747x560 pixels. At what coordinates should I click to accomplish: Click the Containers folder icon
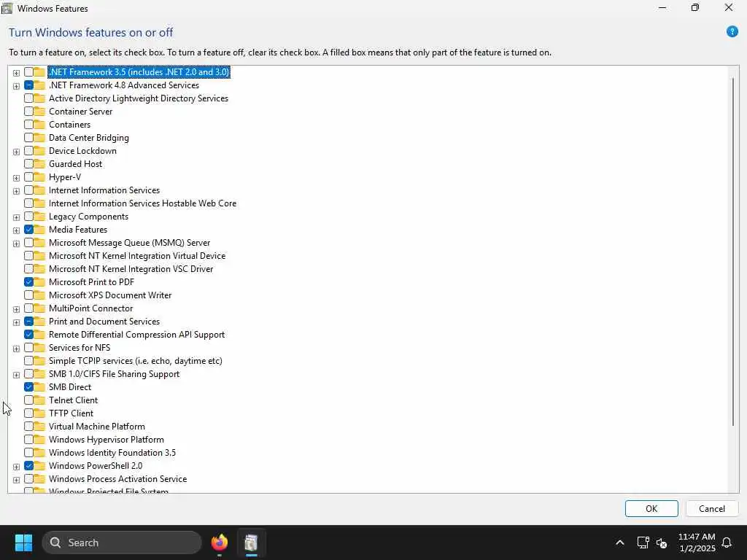point(39,124)
